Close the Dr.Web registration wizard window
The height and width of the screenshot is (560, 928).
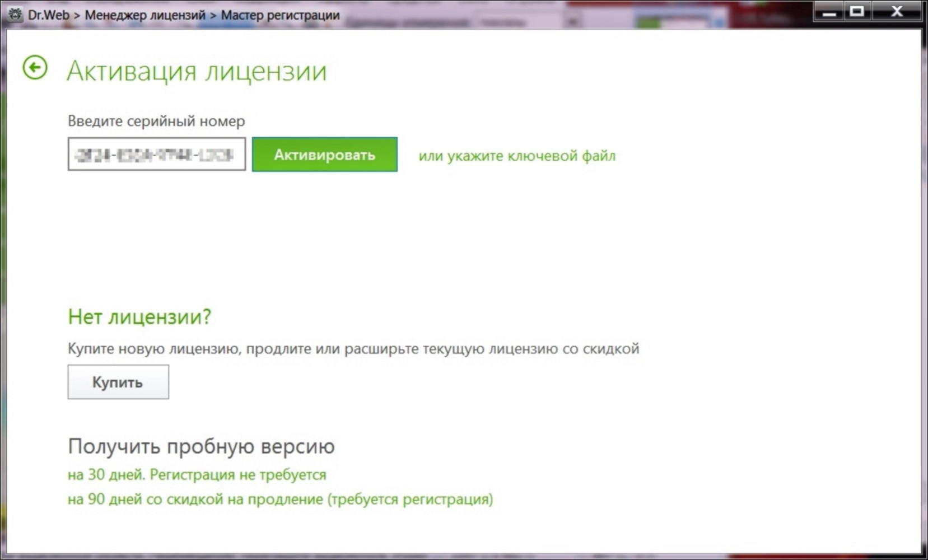point(896,12)
